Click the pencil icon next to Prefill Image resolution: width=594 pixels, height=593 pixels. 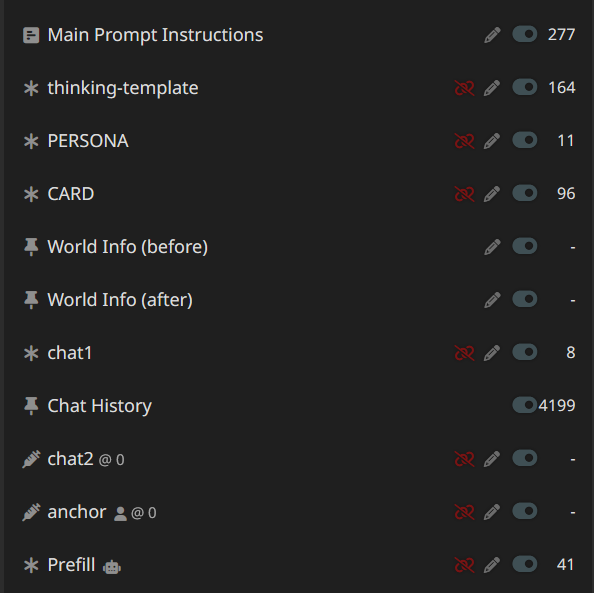click(492, 565)
